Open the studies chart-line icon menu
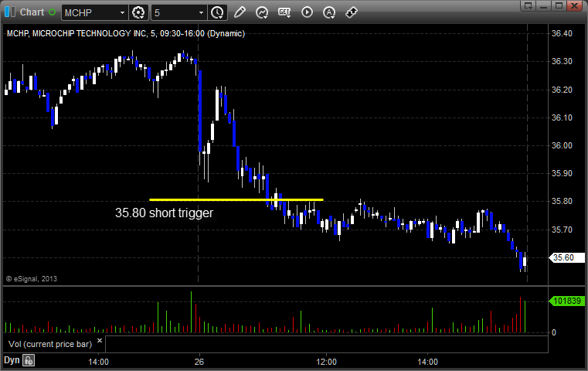The width and height of the screenshot is (588, 371). (262, 12)
